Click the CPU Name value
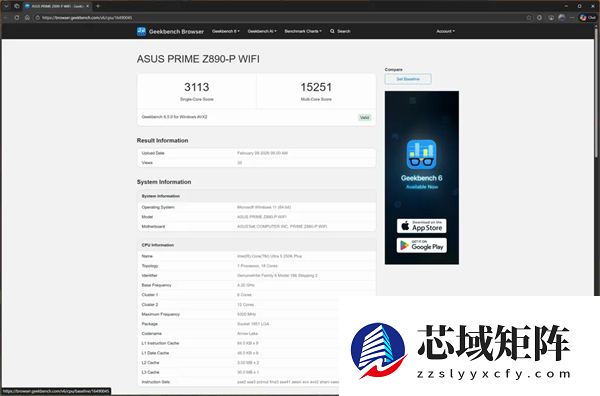Image resolution: width=600 pixels, height=396 pixels. point(269,256)
